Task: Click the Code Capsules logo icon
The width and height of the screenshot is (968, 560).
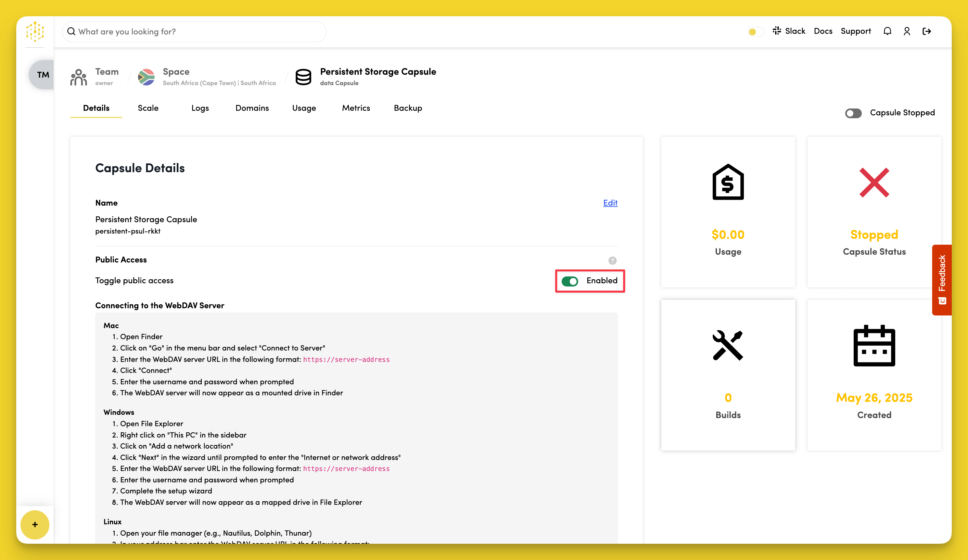Action: [35, 32]
